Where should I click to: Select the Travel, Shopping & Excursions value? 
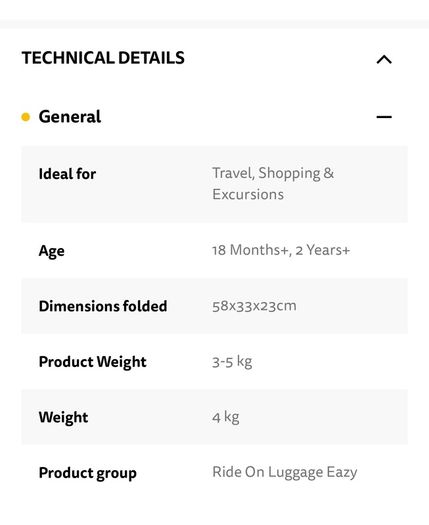tap(273, 183)
